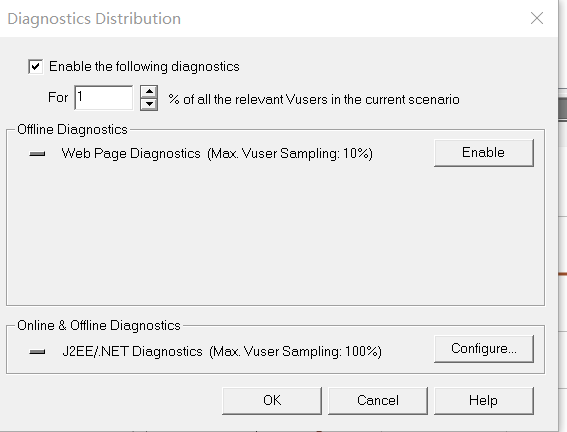Click the J2EE/.NET Diagnostics status indicator icon

pyautogui.click(x=37, y=352)
